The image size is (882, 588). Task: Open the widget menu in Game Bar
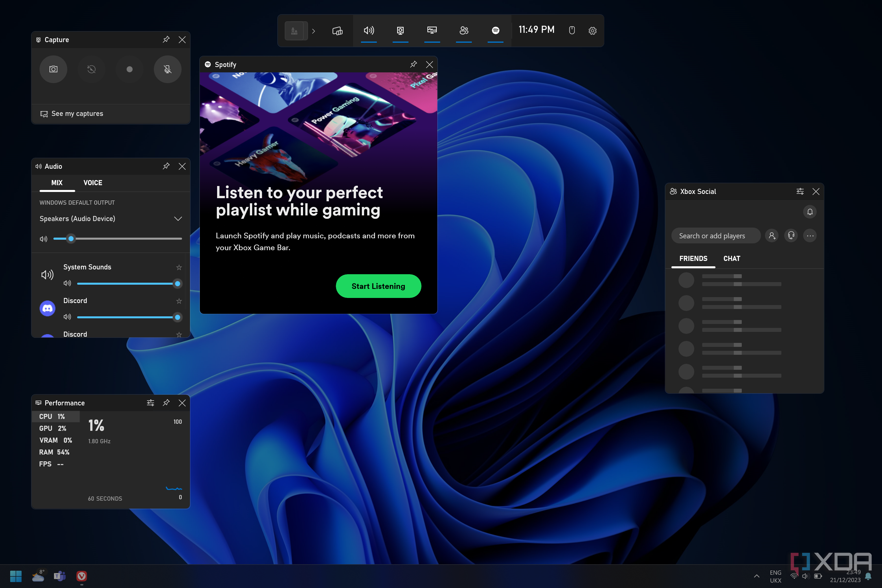337,30
